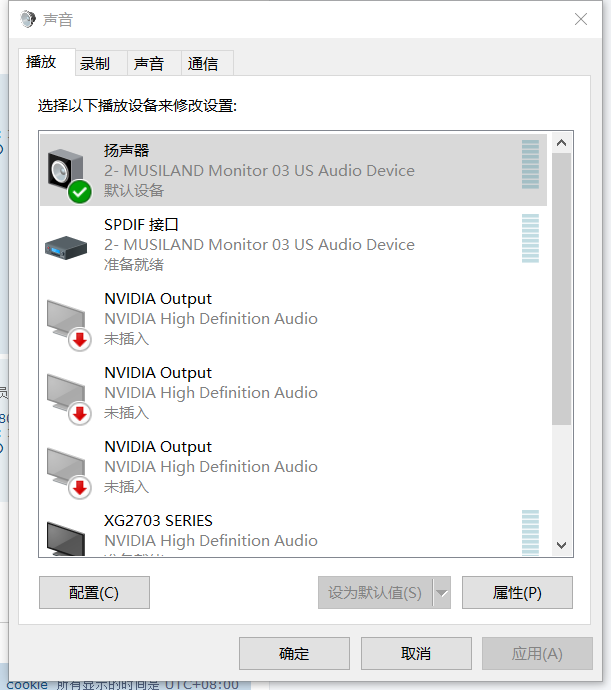Click the 'XG2703 SERIES' device name
Viewport: 611px width, 690px height.
pos(158,521)
